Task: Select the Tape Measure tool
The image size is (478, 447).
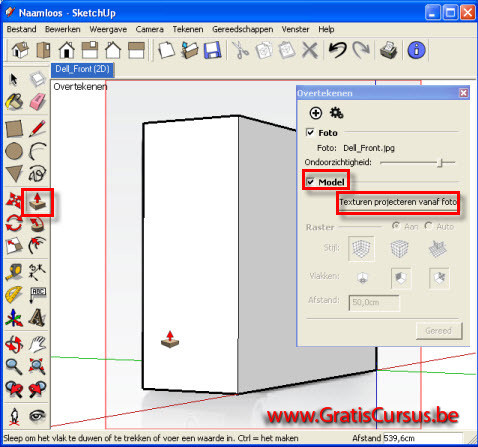Action: point(14,272)
